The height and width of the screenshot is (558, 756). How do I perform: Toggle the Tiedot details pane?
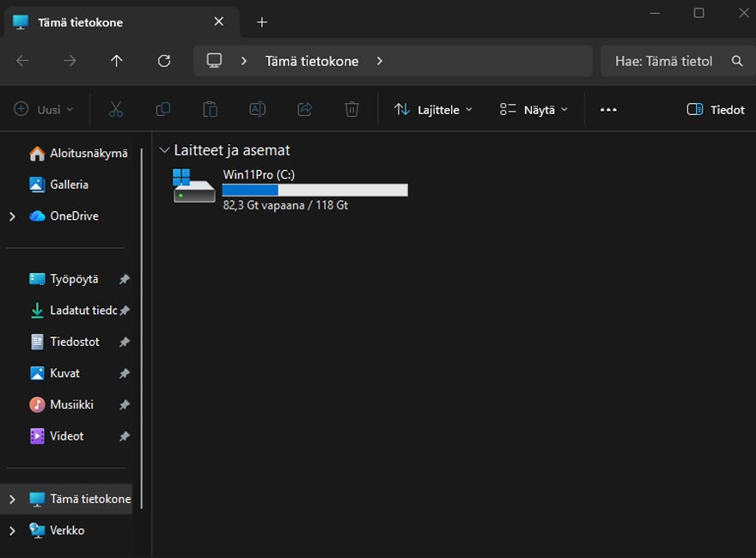click(x=716, y=110)
